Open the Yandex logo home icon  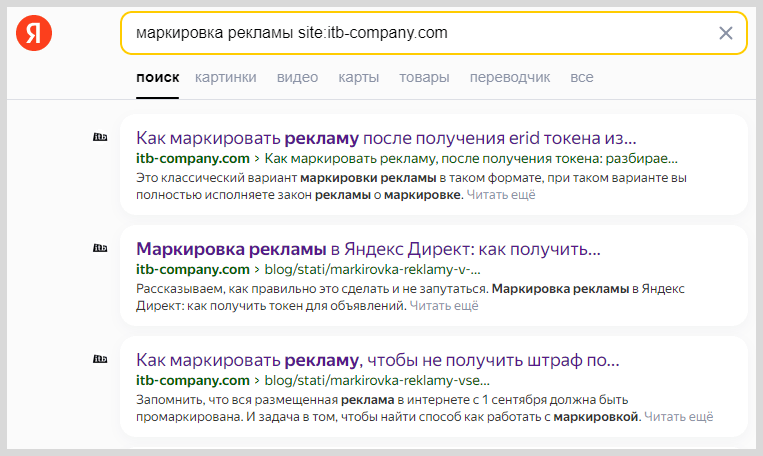tap(34, 33)
